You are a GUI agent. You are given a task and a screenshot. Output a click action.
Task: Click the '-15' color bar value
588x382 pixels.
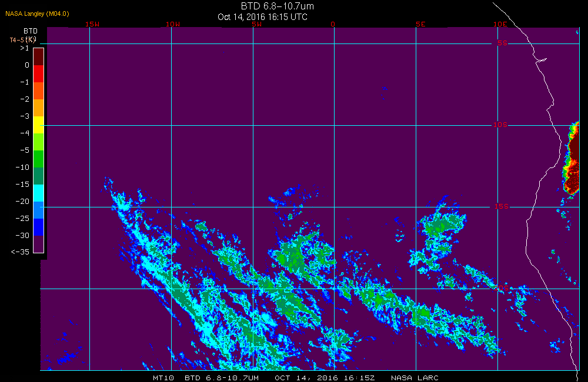22,184
